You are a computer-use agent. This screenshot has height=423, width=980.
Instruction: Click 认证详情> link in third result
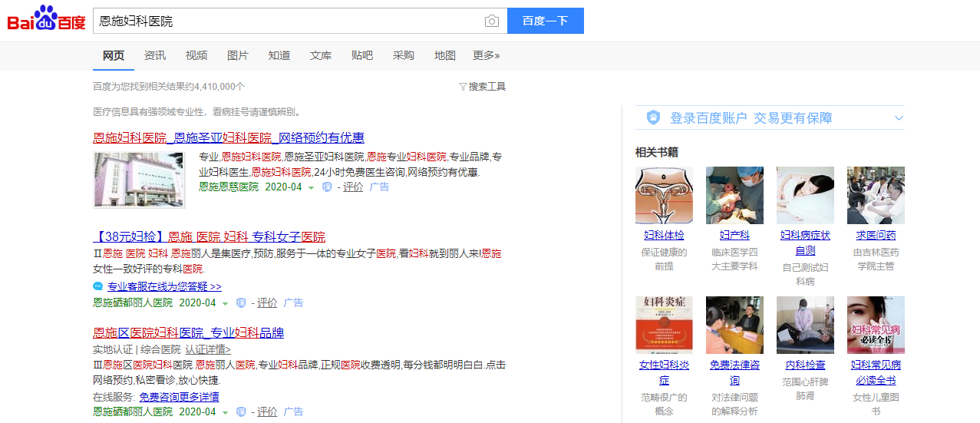click(208, 349)
